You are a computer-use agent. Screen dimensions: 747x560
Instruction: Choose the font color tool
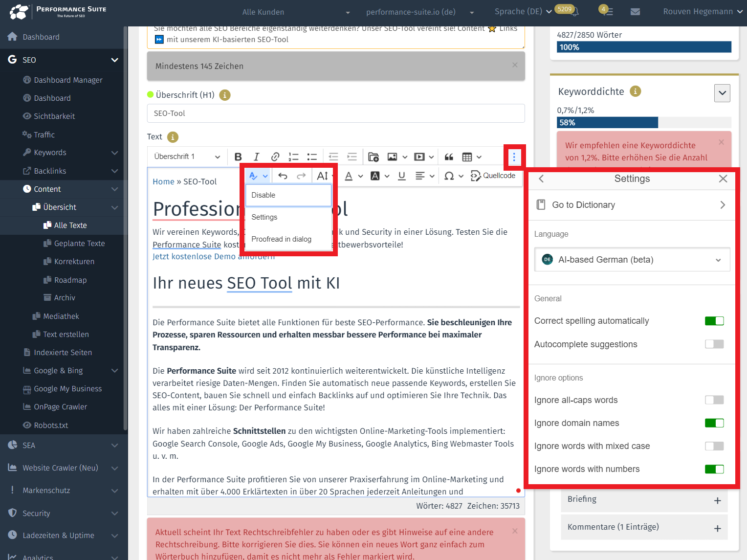(x=349, y=176)
